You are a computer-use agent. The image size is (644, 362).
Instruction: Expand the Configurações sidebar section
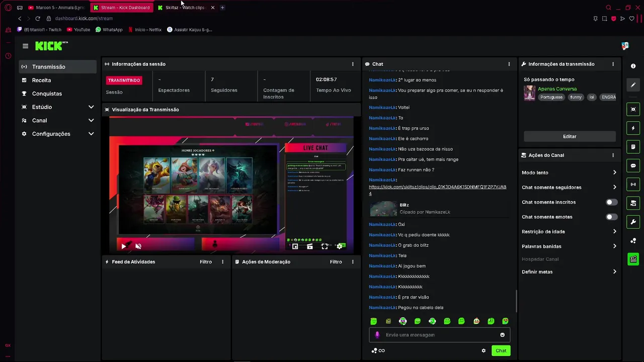click(58, 134)
